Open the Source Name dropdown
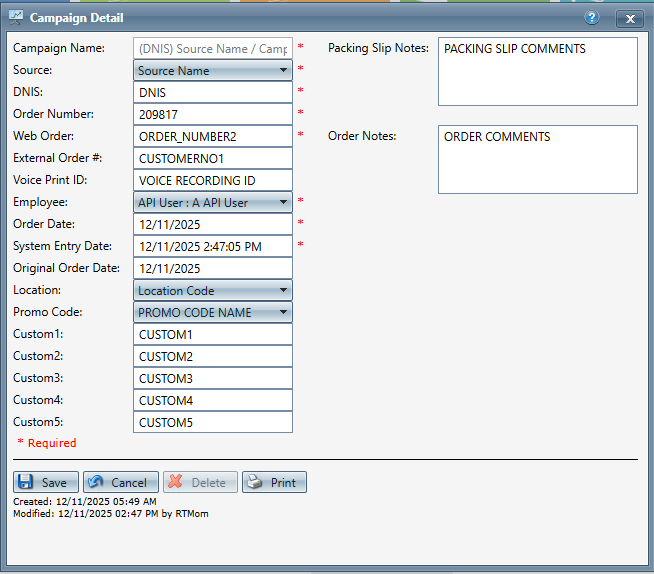Image resolution: width=654 pixels, height=574 pixels. click(x=212, y=71)
